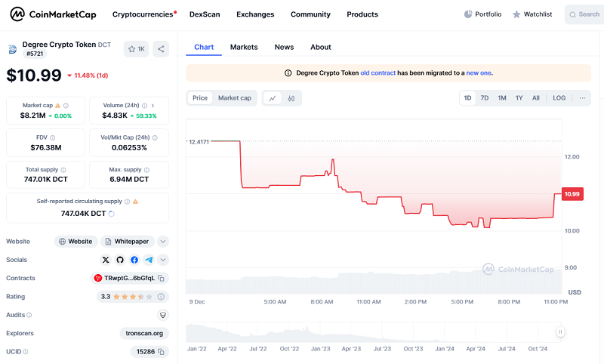Copy the UCID 15286 icon
604x364 pixels.
click(162, 352)
